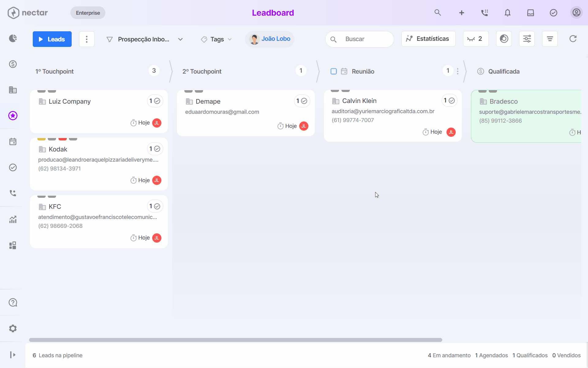Click '0 Vendidos' footer status
The image size is (588, 368).
tap(567, 355)
